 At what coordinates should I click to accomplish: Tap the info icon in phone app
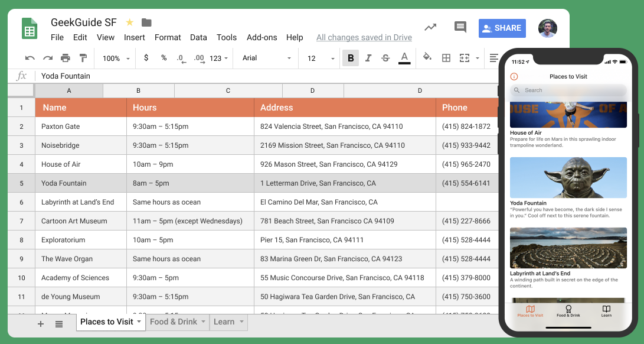[514, 76]
